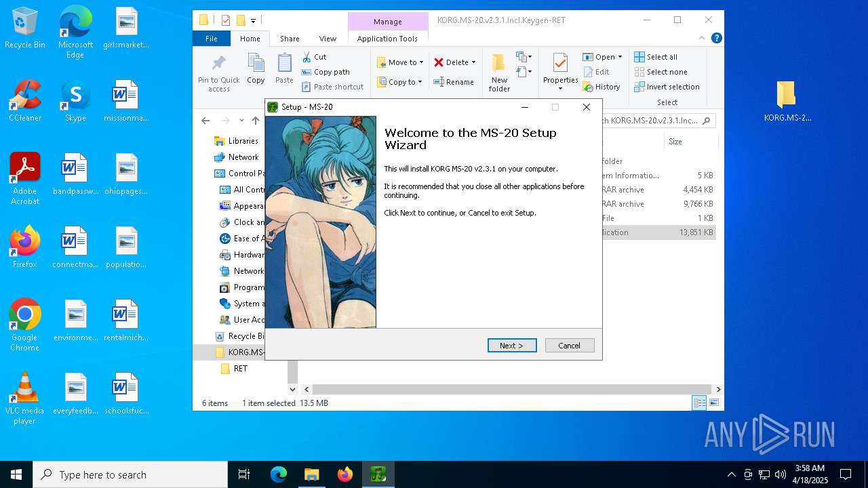The width and height of the screenshot is (868, 488).
Task: Open the Delete dropdown arrow
Action: tap(473, 62)
